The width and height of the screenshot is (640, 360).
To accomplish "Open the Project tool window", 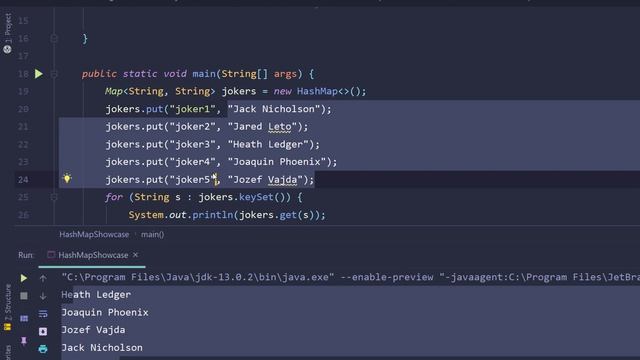I will [8, 33].
